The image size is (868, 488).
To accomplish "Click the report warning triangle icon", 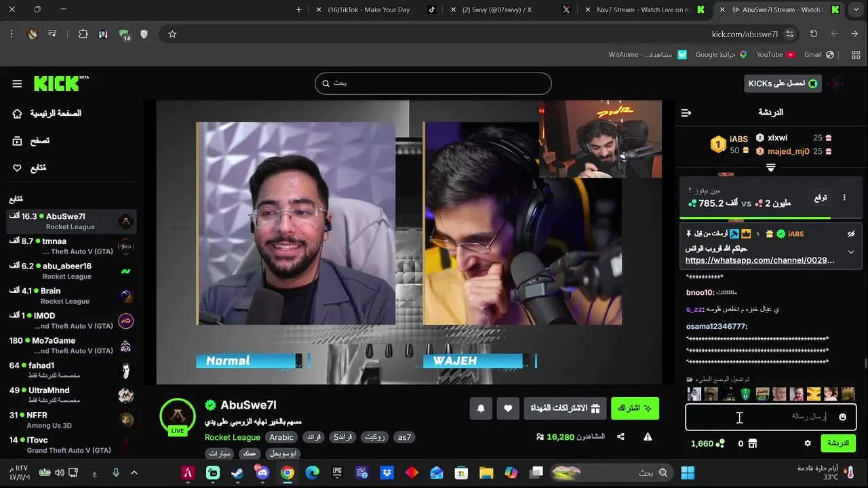I will click(x=648, y=437).
